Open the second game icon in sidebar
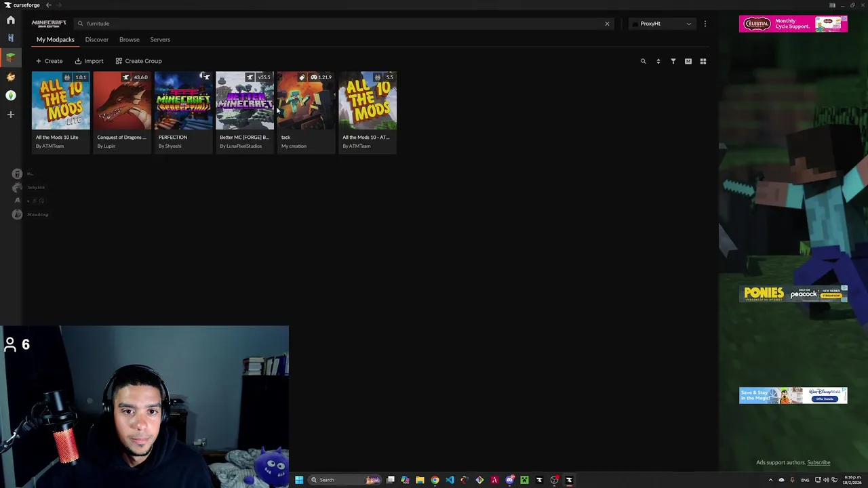Viewport: 868px width, 488px height. click(10, 39)
